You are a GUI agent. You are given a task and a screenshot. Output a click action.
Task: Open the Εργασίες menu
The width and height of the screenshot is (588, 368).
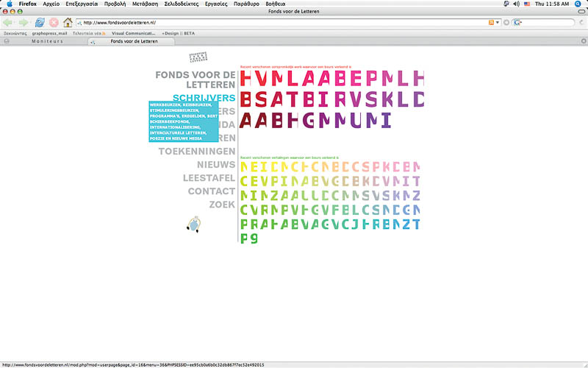click(x=216, y=4)
